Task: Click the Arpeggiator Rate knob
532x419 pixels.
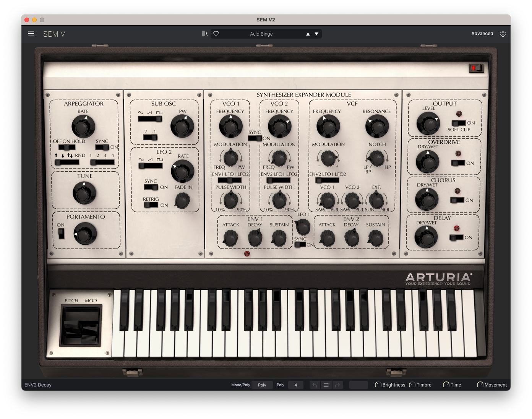Action: tap(83, 127)
